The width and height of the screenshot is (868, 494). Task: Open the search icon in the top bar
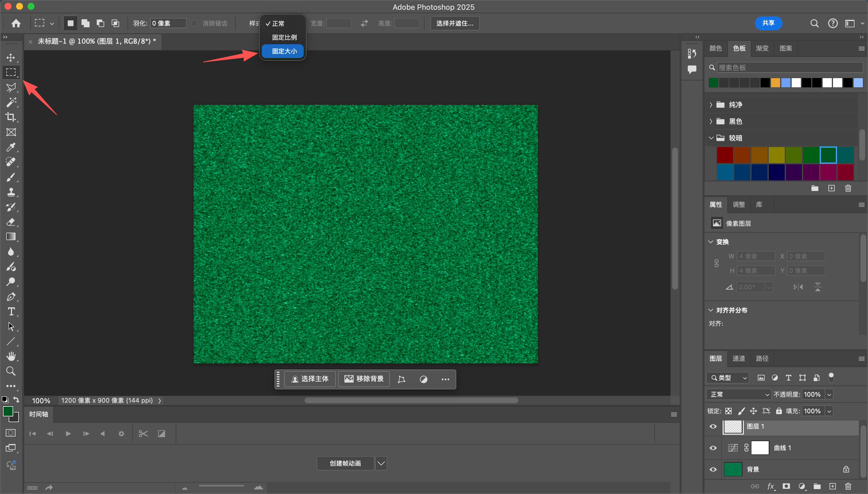pyautogui.click(x=814, y=23)
